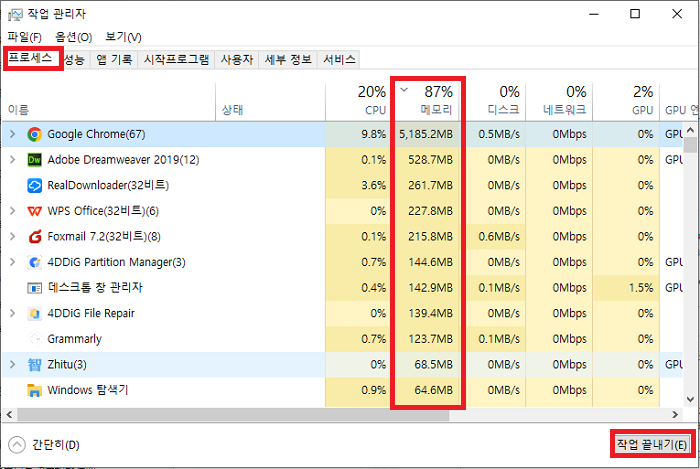The height and width of the screenshot is (469, 700).
Task: Click the 0.6MB/s disk value for Foxmail
Action: [x=499, y=237]
